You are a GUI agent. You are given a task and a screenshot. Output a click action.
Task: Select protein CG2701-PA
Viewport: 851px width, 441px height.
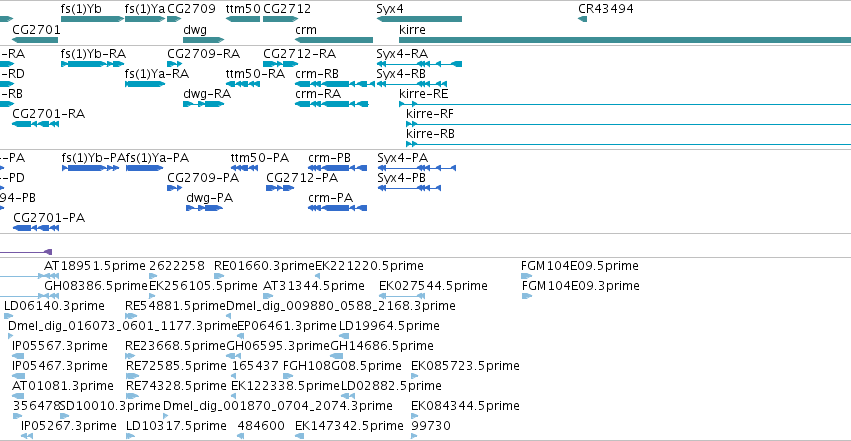(36, 228)
